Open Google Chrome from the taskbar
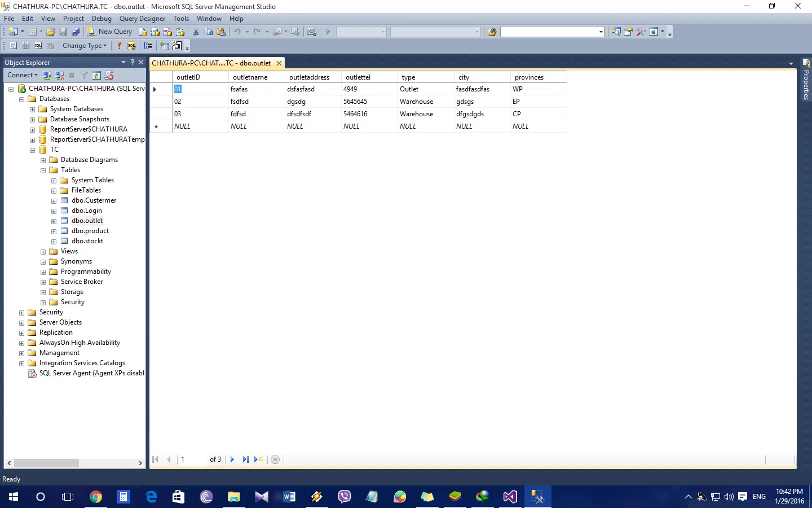Image resolution: width=812 pixels, height=508 pixels. click(x=96, y=497)
